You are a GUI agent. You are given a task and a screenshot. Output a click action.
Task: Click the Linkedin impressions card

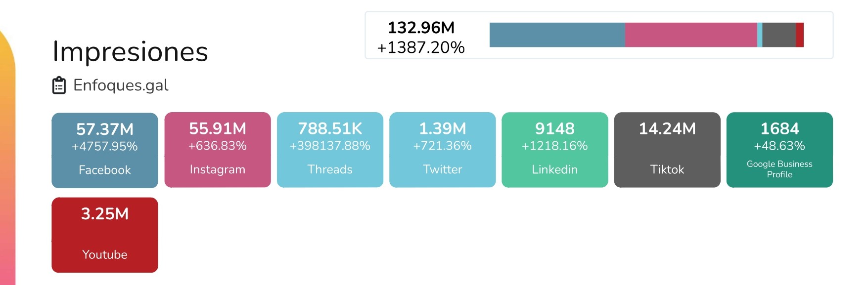tap(554, 150)
